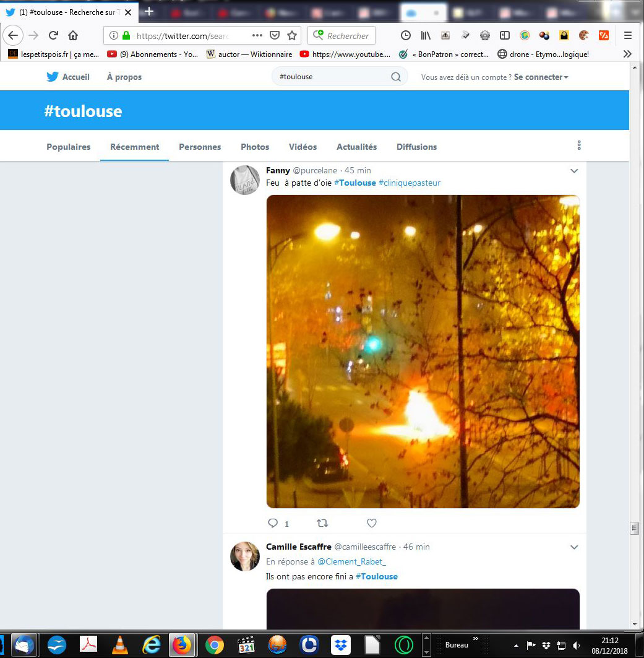
Task: Open Adobe Reader from the taskbar
Action: click(88, 645)
